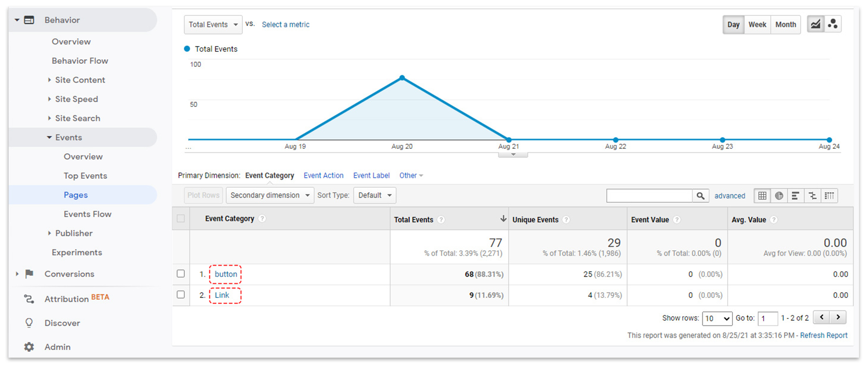The image size is (868, 368).
Task: Click the search magnifier button
Action: coord(700,195)
